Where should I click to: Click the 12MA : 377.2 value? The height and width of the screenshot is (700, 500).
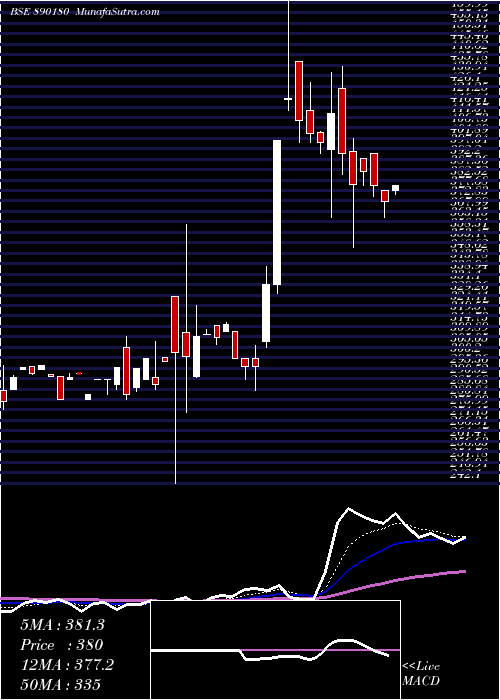point(66,665)
